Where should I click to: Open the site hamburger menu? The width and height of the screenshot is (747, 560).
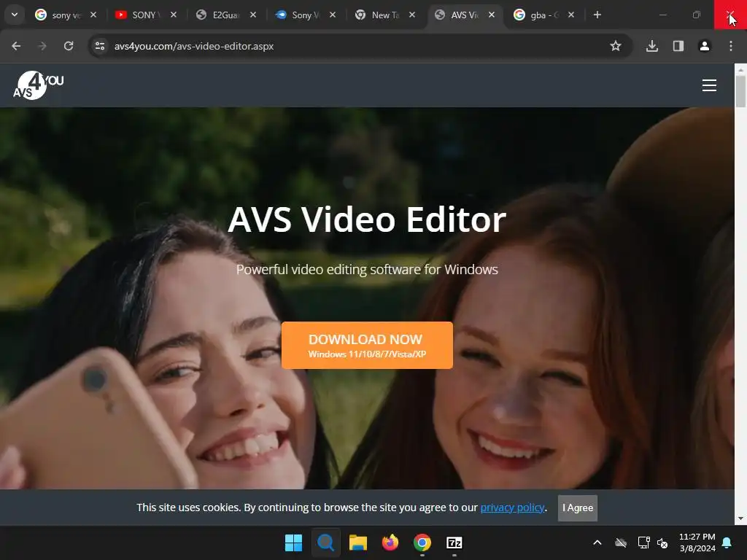click(x=709, y=85)
